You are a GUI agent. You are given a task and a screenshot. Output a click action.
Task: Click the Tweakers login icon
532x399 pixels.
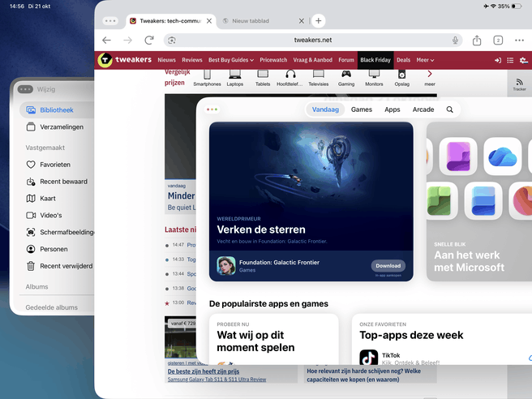coord(498,60)
